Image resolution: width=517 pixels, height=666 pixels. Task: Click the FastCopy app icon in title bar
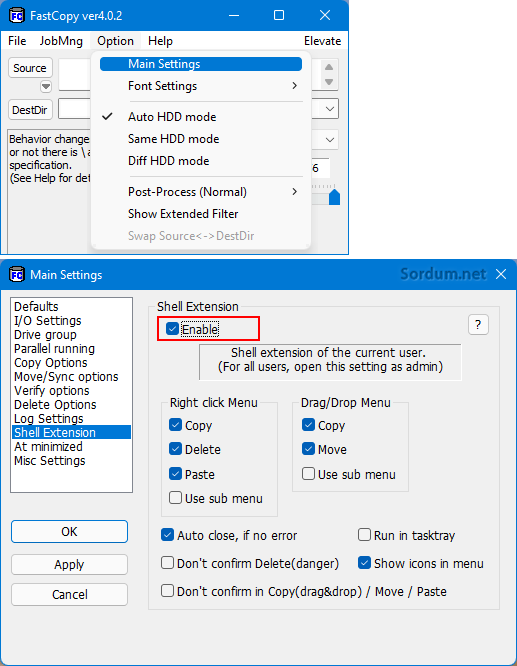coord(17,16)
